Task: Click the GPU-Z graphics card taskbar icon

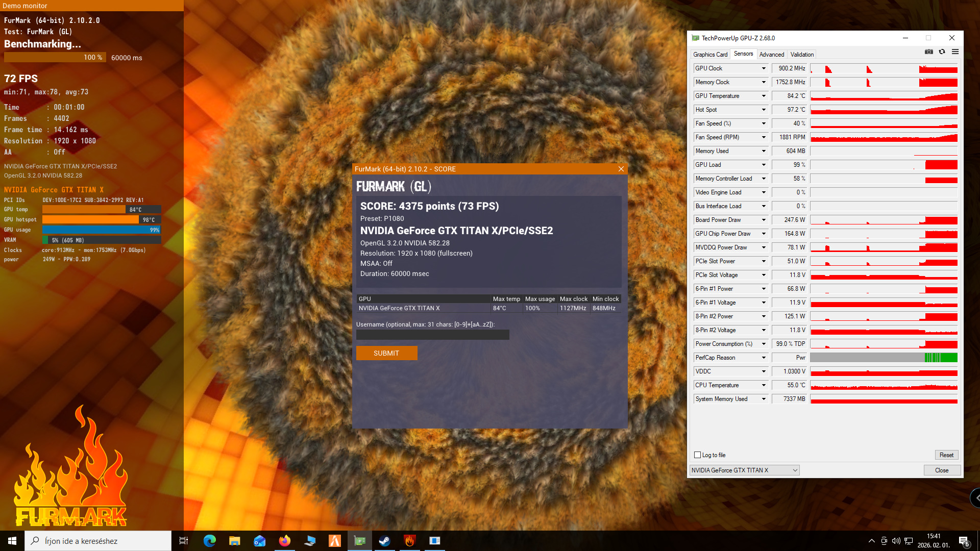Action: pyautogui.click(x=360, y=541)
